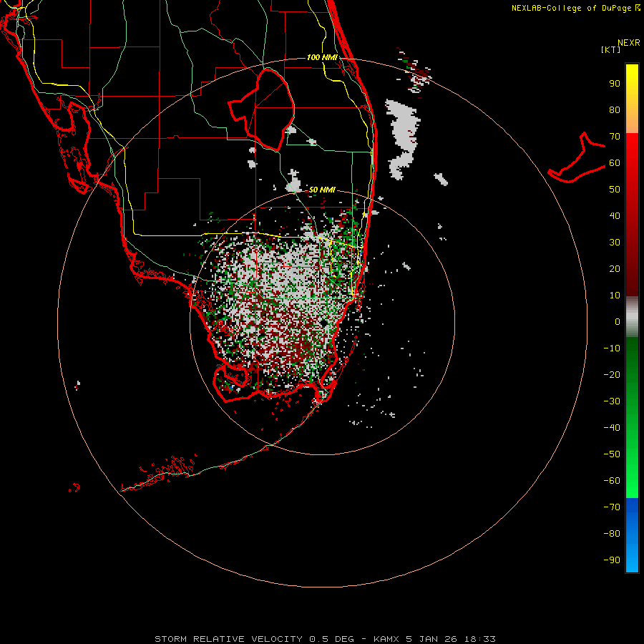Click the -90 value on the velocity scale
Image resolution: width=644 pixels, height=644 pixels.
[x=612, y=560]
